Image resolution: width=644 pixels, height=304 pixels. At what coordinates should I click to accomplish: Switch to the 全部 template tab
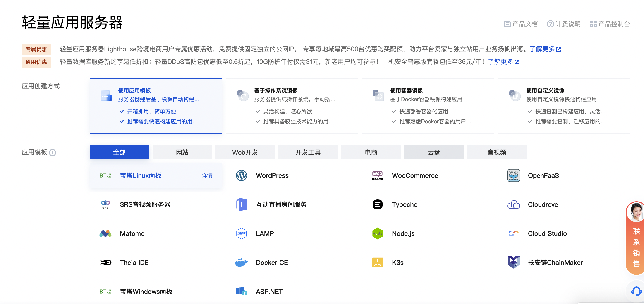click(119, 152)
